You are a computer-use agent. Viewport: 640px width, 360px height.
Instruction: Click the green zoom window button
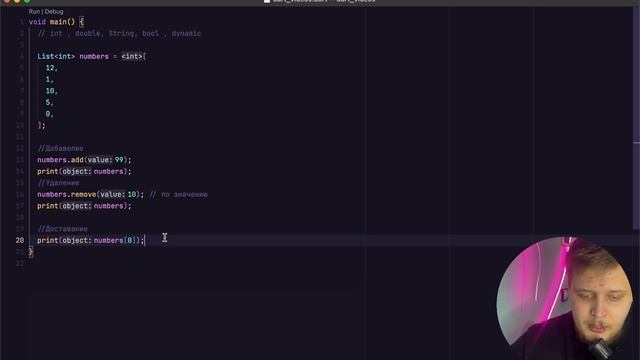point(27,1)
